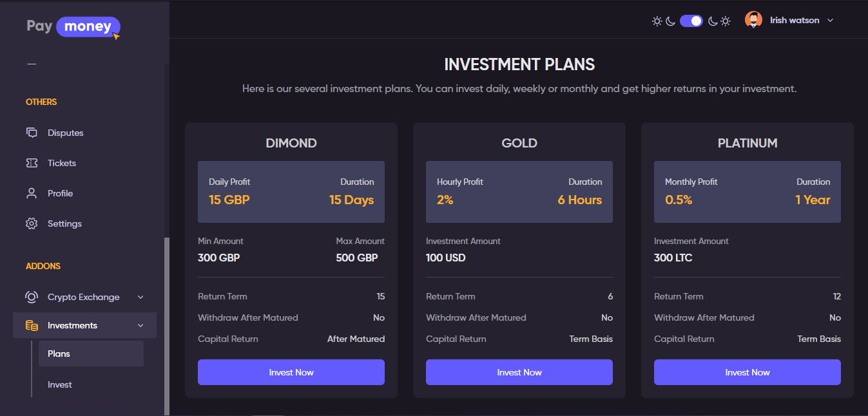Open the Invest submenu item

pyautogui.click(x=60, y=384)
